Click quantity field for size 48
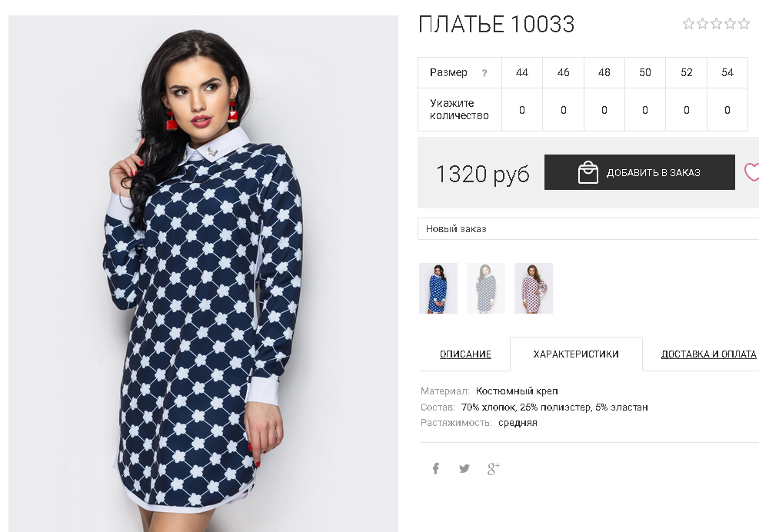 point(604,110)
